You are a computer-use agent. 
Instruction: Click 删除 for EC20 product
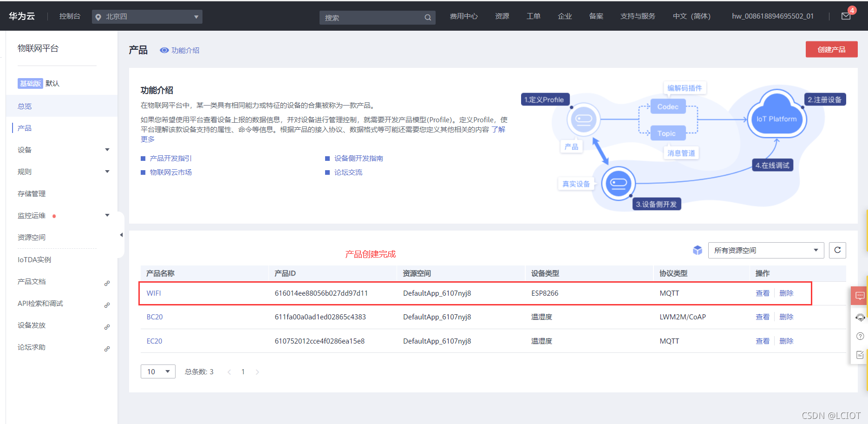(786, 341)
